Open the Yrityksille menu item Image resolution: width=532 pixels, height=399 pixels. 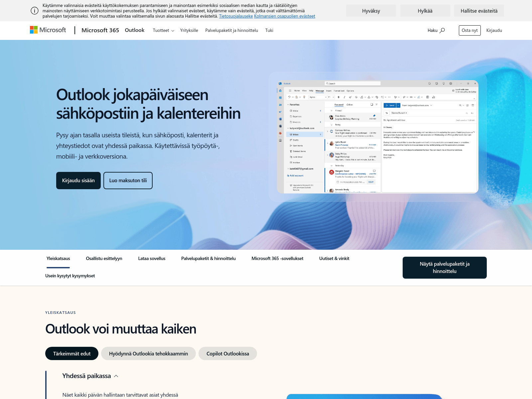point(189,30)
